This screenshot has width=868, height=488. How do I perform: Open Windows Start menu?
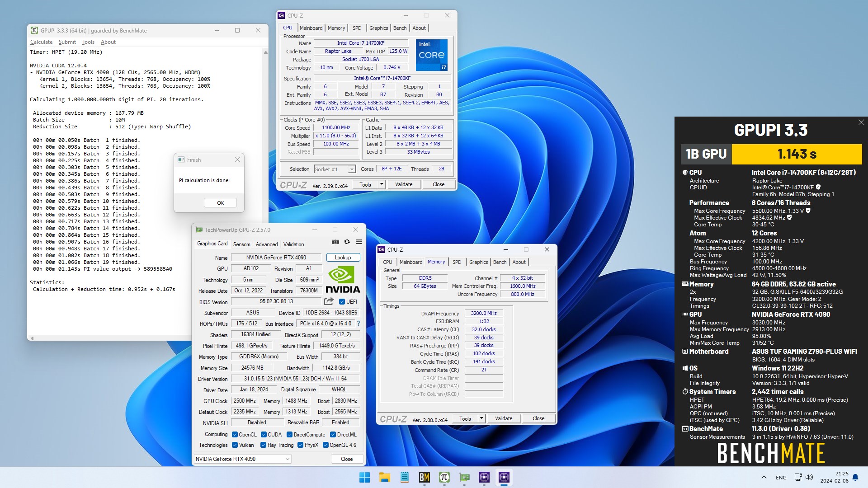(364, 477)
